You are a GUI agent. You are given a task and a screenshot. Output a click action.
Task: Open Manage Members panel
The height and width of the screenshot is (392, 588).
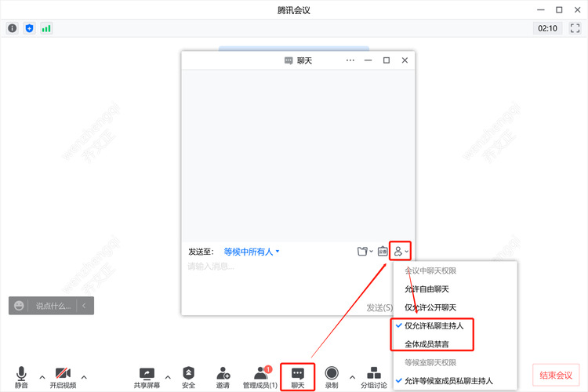(260, 377)
